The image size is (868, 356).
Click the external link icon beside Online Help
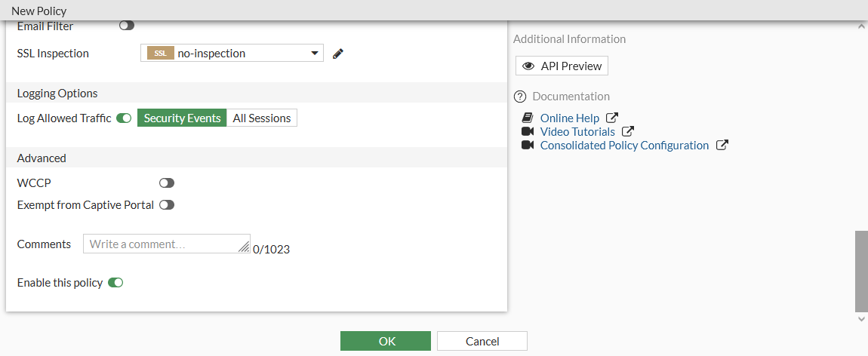pyautogui.click(x=612, y=118)
